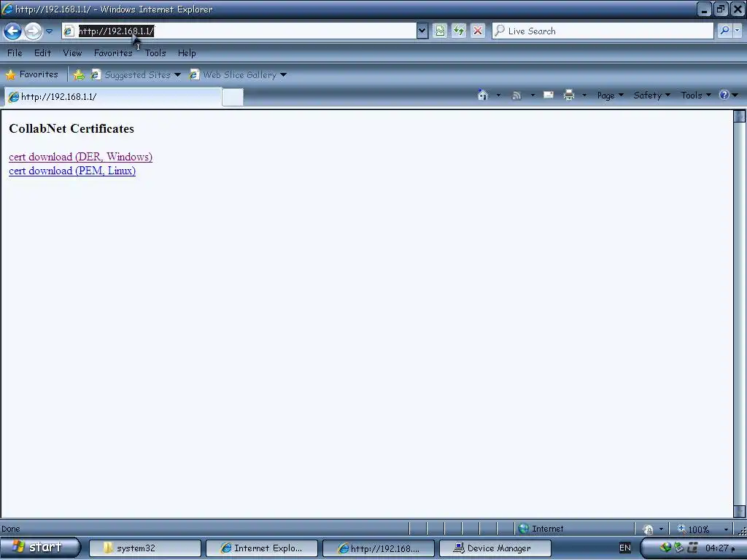This screenshot has height=560, width=747.
Task: Open the File menu
Action: pyautogui.click(x=15, y=52)
